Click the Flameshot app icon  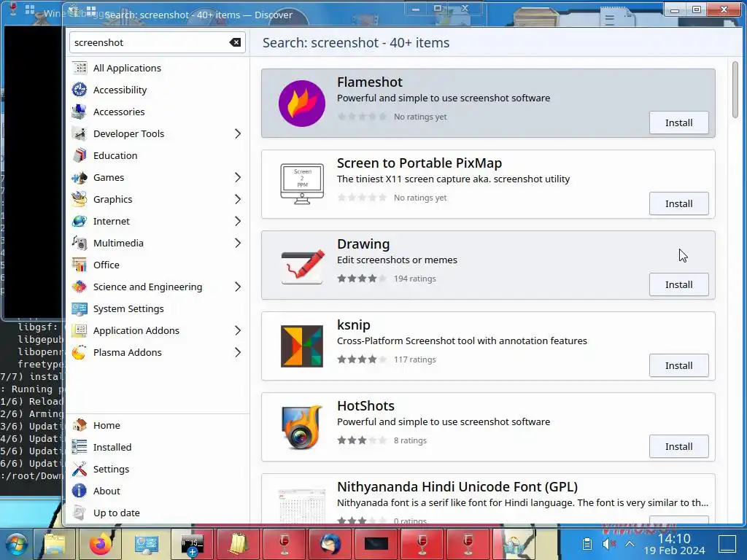click(x=301, y=104)
